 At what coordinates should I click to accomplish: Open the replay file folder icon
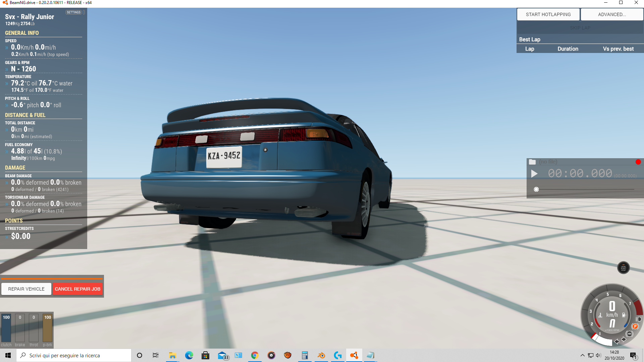(x=532, y=162)
